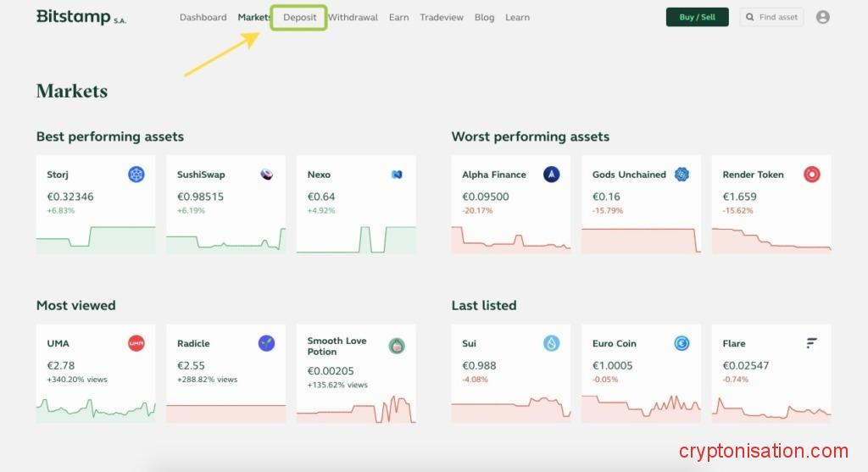Click the SushiSwap logo icon
This screenshot has height=472, width=868.
click(x=267, y=175)
